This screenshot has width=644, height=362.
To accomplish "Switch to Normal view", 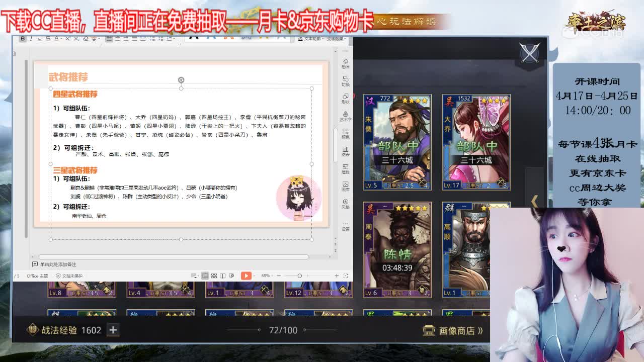I will coord(205,276).
